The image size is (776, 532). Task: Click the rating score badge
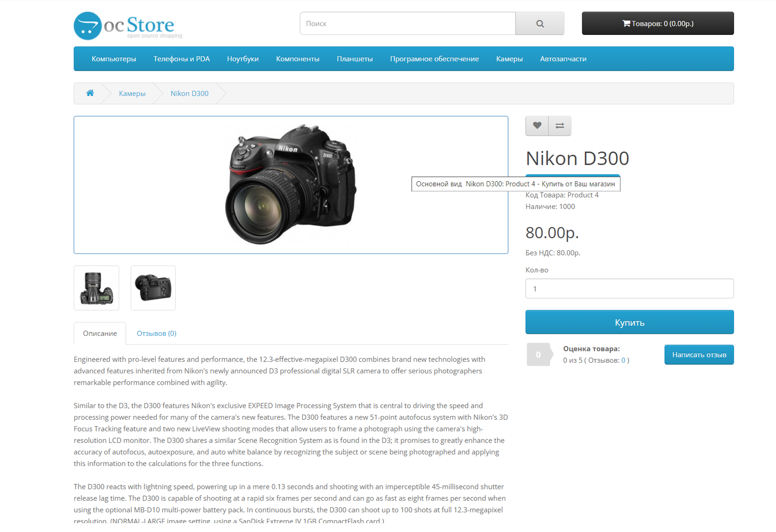(538, 354)
